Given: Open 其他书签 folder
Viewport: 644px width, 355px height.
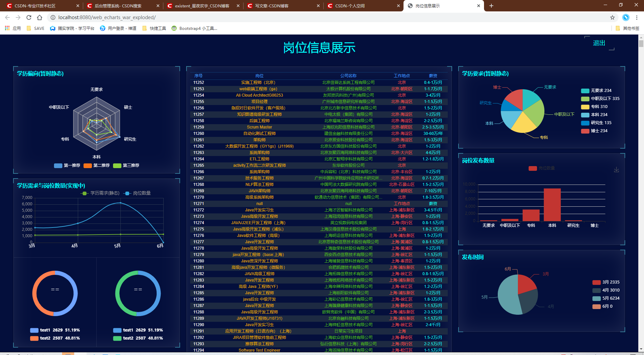Looking at the screenshot, I should point(628,28).
